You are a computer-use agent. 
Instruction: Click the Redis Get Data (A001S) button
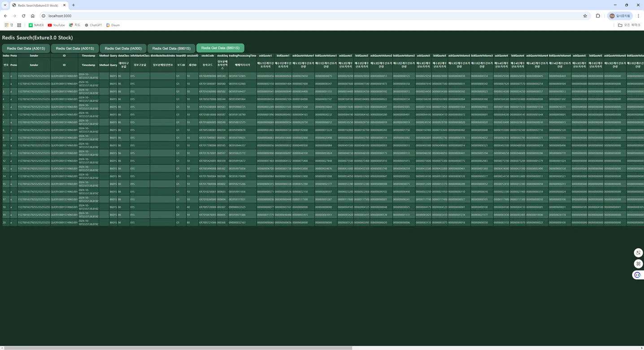[x=75, y=48]
